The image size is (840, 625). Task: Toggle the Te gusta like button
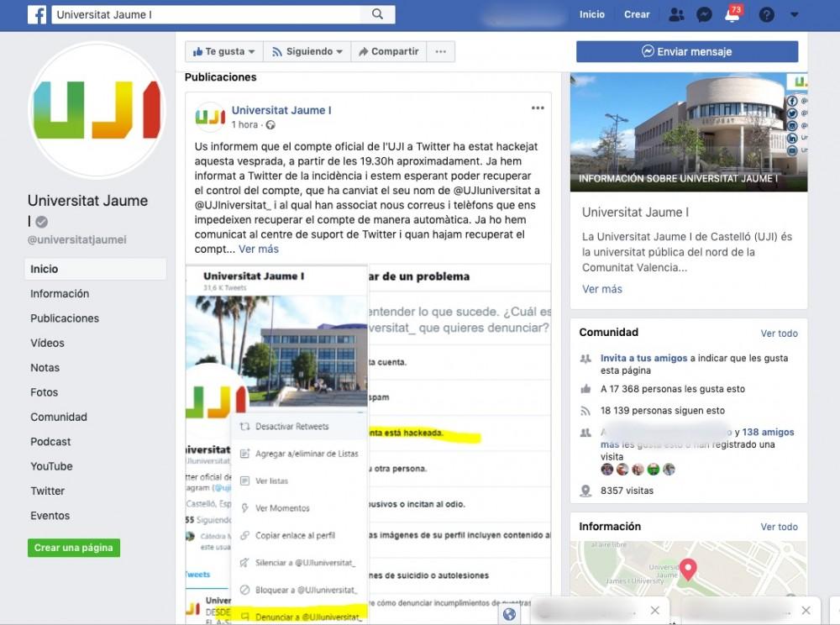coord(223,51)
